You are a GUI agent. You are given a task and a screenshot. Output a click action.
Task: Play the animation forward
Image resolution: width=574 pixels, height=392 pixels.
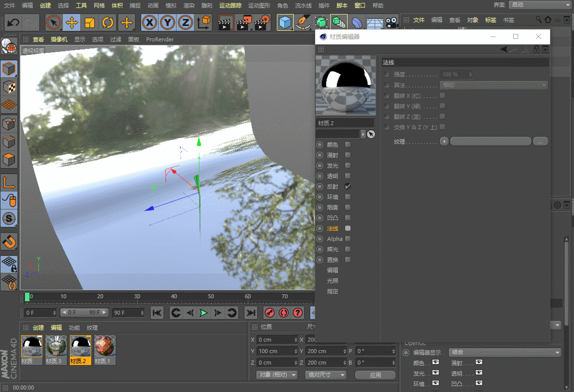[203, 313]
